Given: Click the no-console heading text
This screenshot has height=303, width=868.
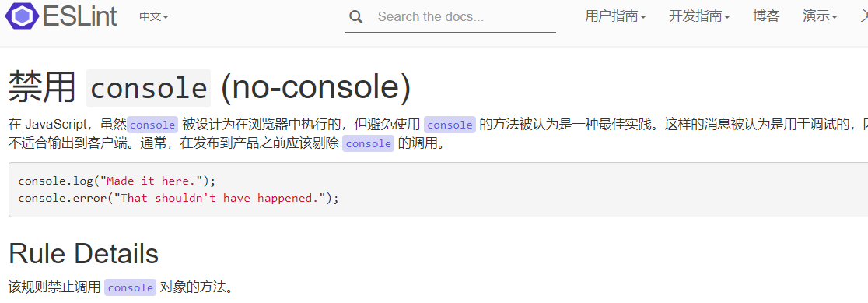Looking at the screenshot, I should click(x=316, y=88).
